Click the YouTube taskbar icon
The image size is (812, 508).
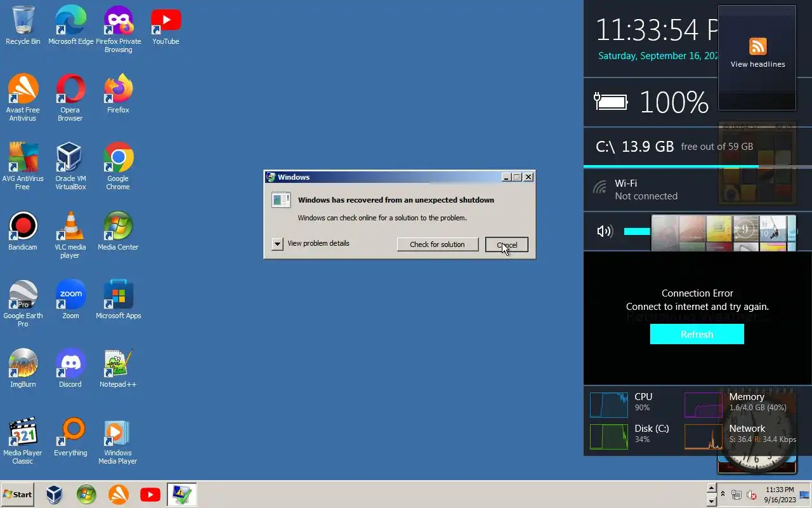[x=150, y=495]
